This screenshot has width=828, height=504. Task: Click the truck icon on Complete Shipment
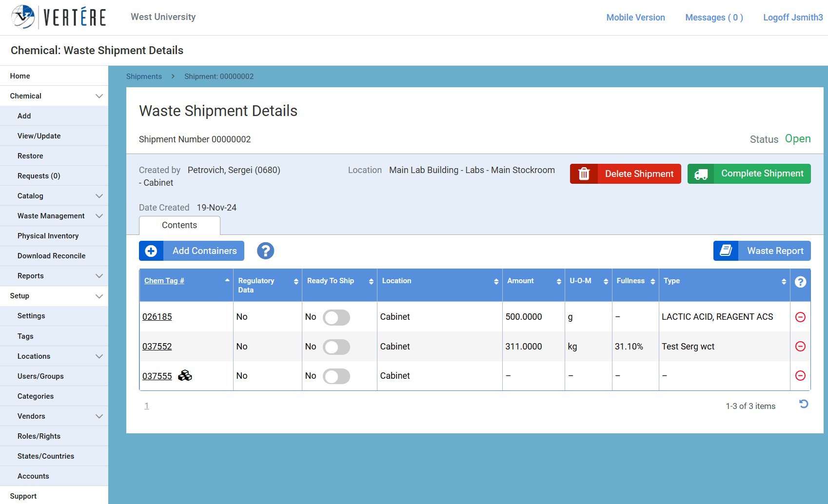(x=701, y=174)
